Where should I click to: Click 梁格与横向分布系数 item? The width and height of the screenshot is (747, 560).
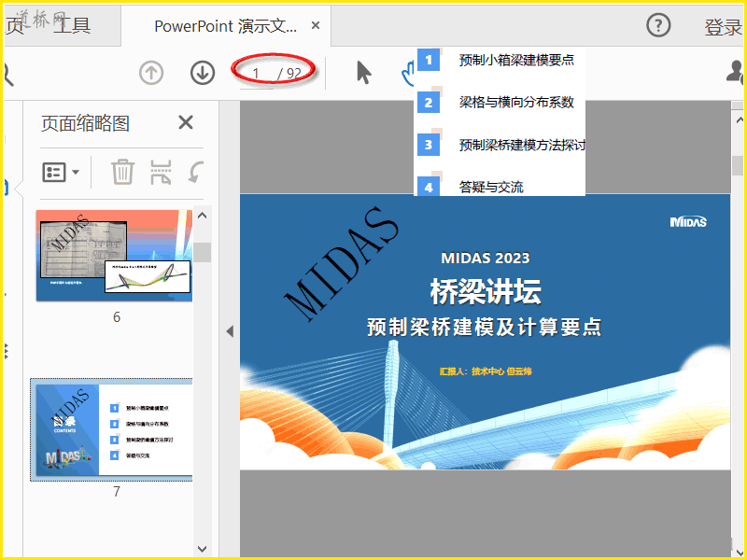click(x=516, y=102)
